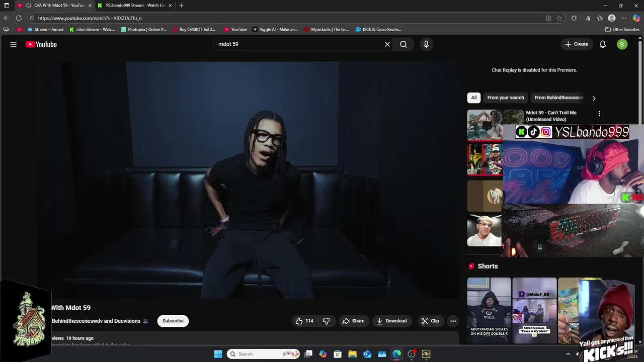Viewport: 644px width, 362px height.
Task: Mute the Q/A With Mdot 59 tab audio
Action: 28,6
